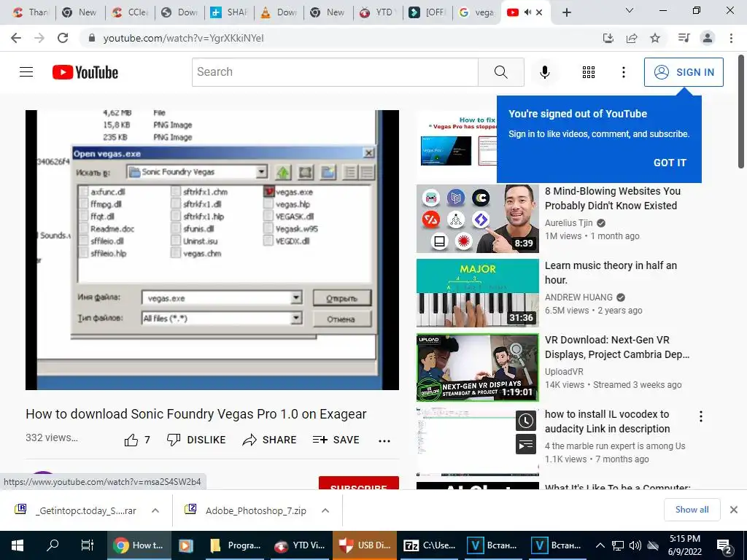Click the address bar URL
Image resolution: width=747 pixels, height=560 pixels.
point(183,38)
